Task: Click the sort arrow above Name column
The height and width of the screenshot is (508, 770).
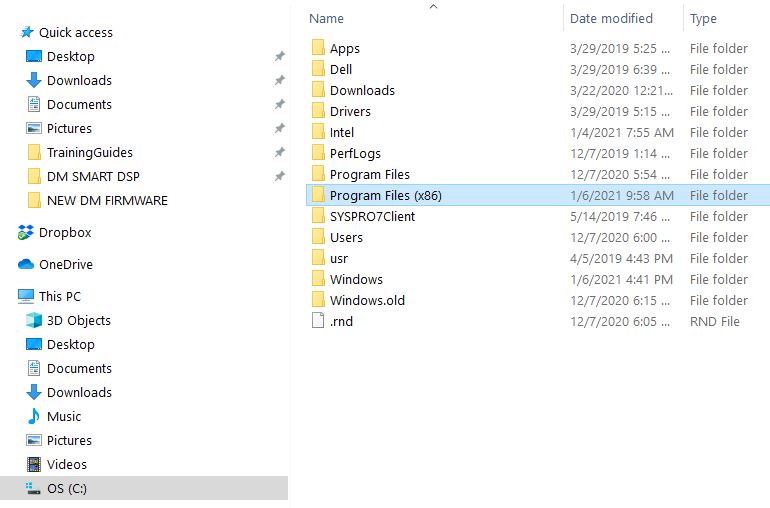Action: pos(433,6)
